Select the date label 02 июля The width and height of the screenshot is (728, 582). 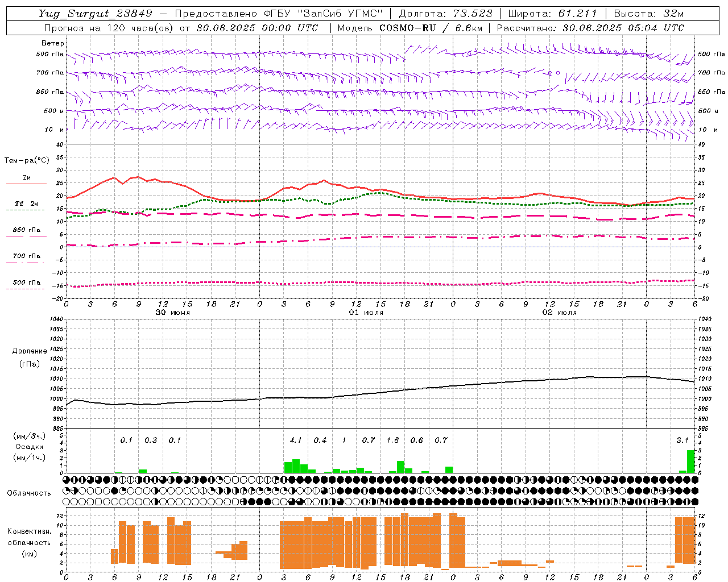[559, 313]
